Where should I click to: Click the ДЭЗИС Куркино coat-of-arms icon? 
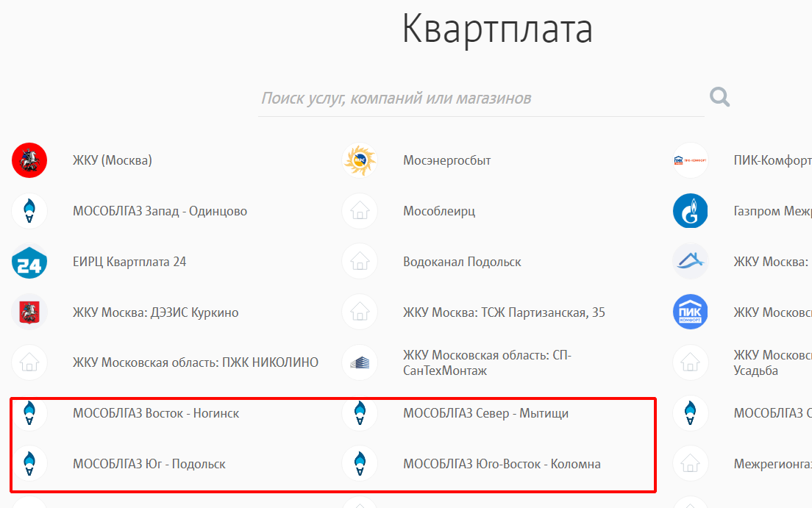click(29, 312)
